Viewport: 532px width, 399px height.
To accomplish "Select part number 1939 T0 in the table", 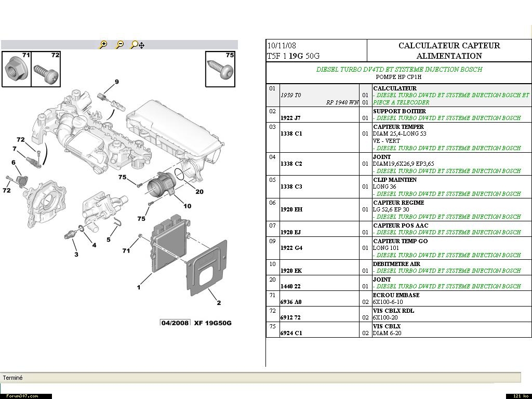I will [290, 96].
